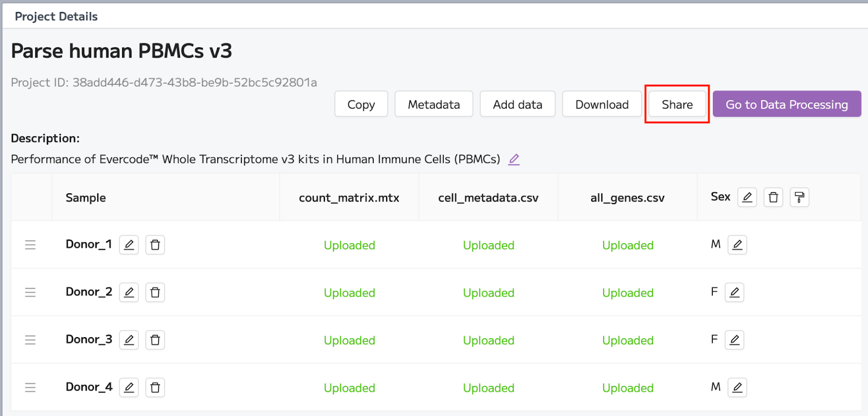
Task: Click the drag handle for Donor_1 row
Action: [30, 245]
